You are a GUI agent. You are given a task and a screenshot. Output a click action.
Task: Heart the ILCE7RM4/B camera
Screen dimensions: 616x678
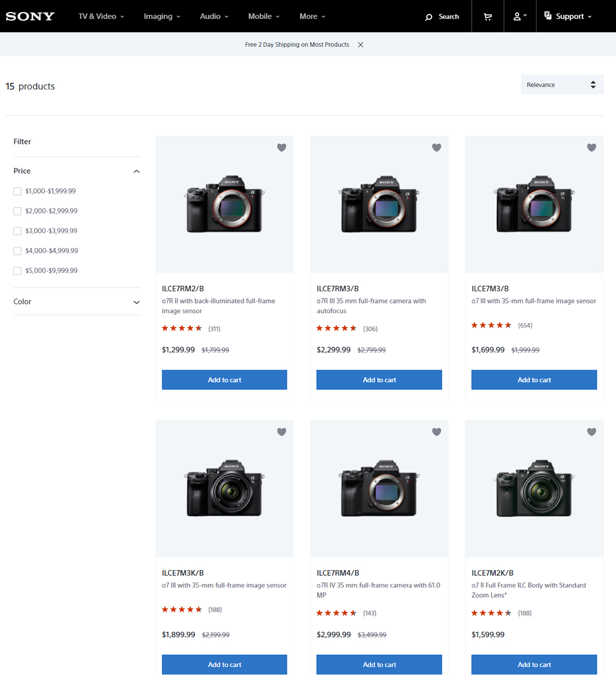[437, 432]
